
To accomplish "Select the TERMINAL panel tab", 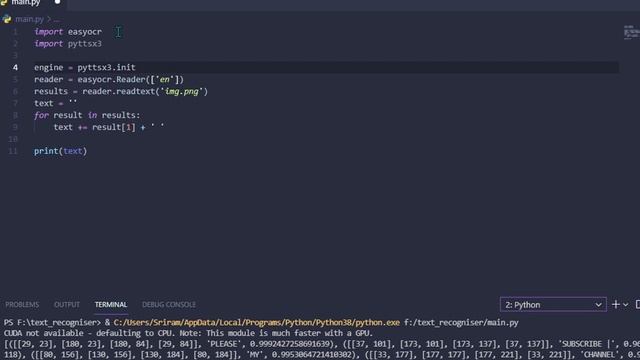I will (111, 304).
